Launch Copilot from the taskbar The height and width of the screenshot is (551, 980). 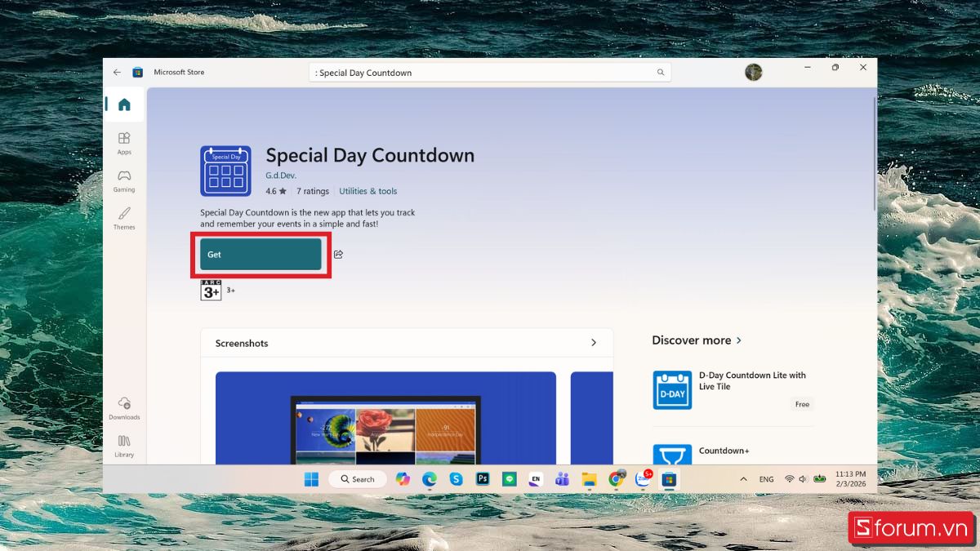(403, 479)
